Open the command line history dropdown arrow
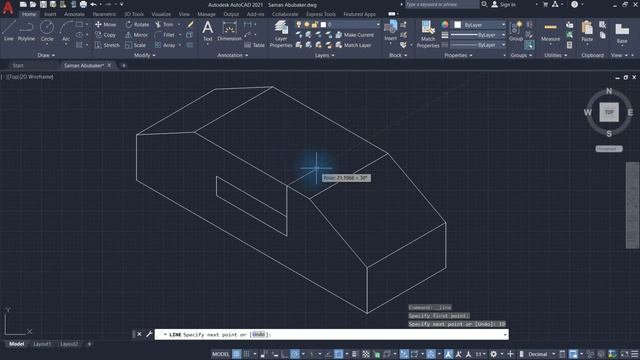 [505, 335]
